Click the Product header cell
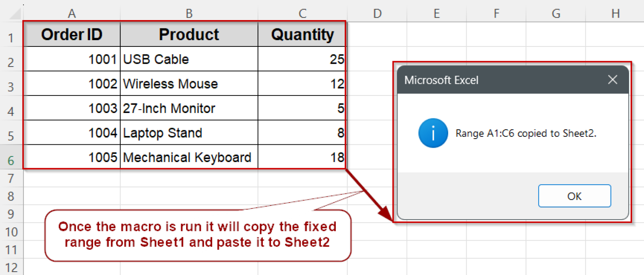This screenshot has height=275, width=644. 189,35
